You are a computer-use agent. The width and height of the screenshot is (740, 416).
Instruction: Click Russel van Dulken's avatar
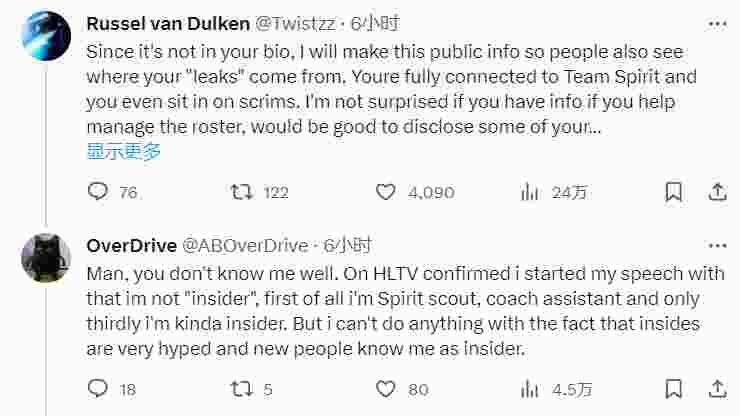(x=45, y=37)
